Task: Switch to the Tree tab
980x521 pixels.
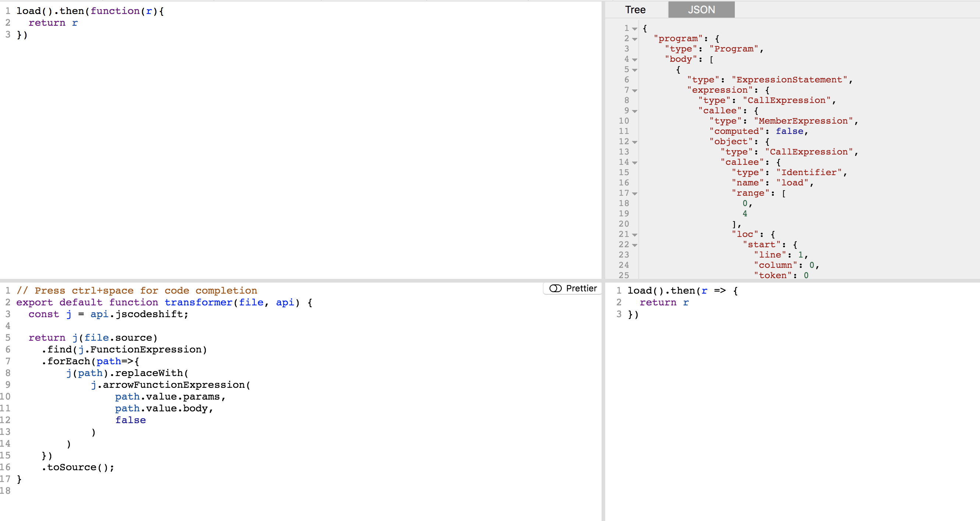Action: [x=635, y=10]
